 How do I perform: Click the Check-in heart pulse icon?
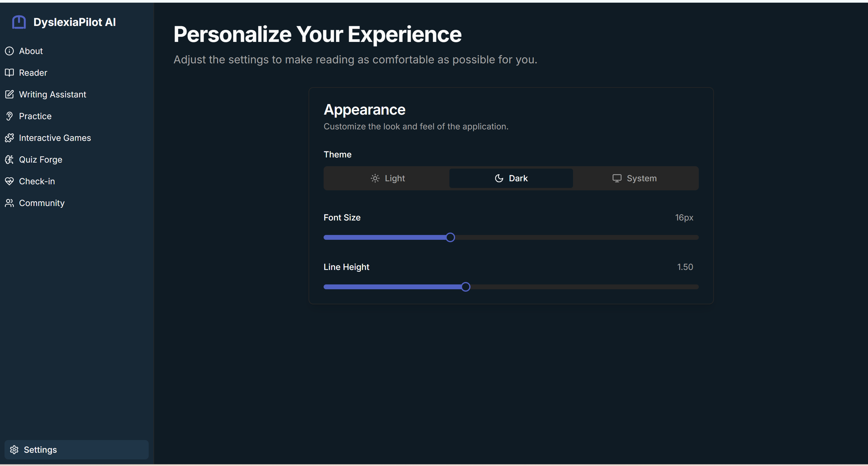coord(9,181)
